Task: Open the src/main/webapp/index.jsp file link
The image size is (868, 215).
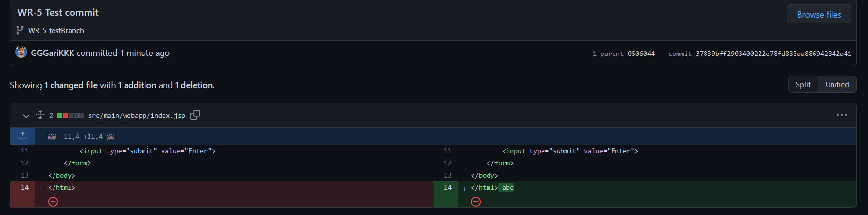Action: click(x=137, y=115)
